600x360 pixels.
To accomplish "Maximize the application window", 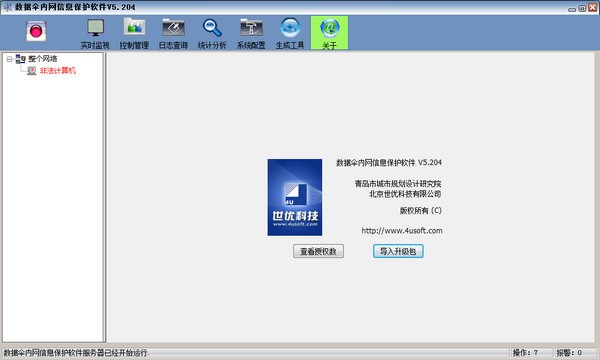I will click(582, 8).
